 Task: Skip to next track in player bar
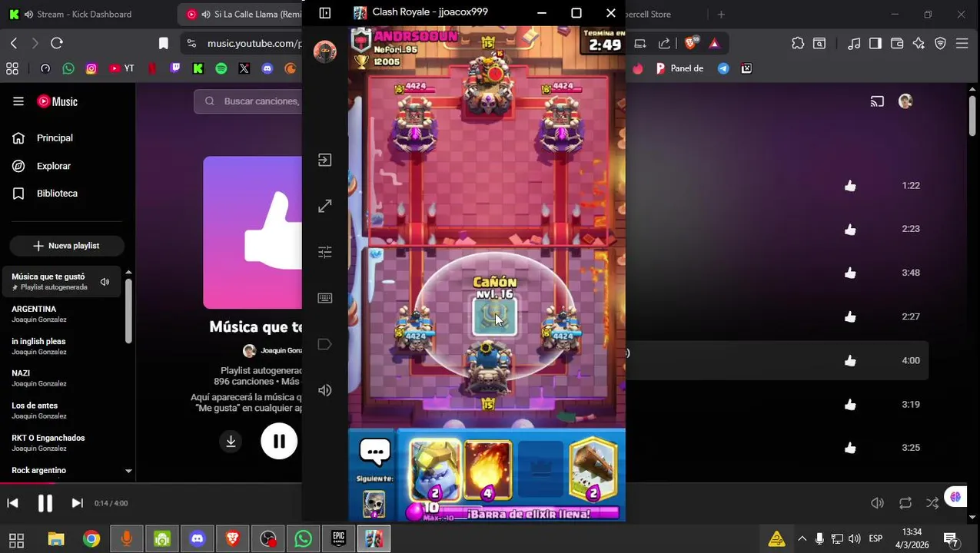pyautogui.click(x=77, y=503)
